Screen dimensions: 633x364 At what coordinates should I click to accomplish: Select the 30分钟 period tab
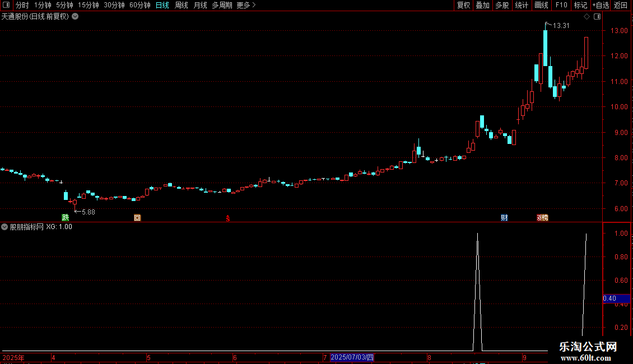114,5
